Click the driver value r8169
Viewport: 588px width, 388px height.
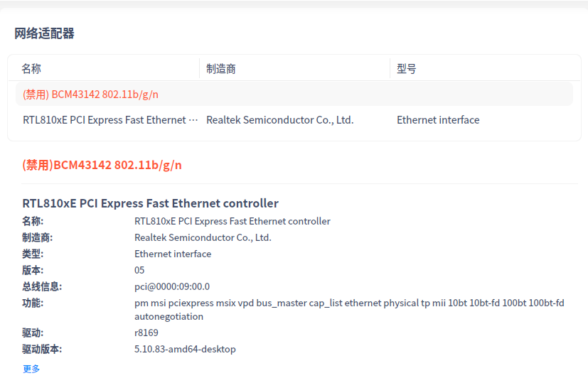(146, 333)
